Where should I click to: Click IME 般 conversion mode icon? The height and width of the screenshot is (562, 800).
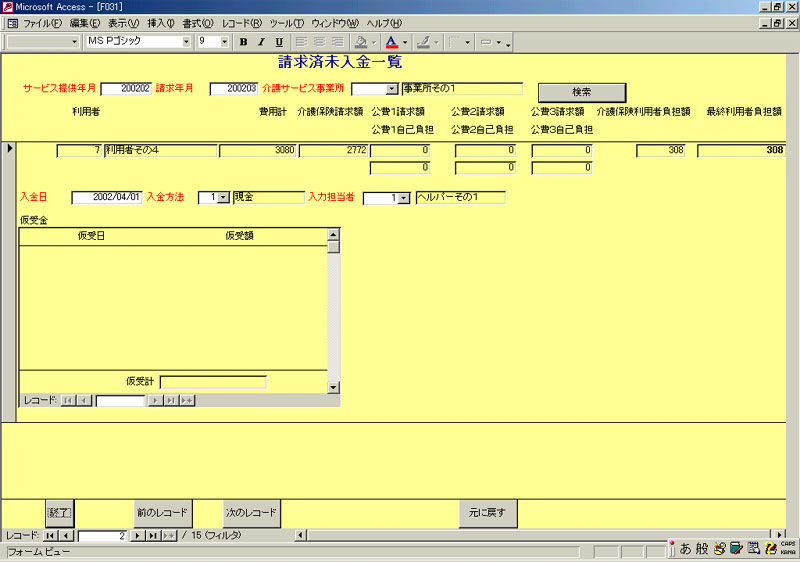[702, 549]
